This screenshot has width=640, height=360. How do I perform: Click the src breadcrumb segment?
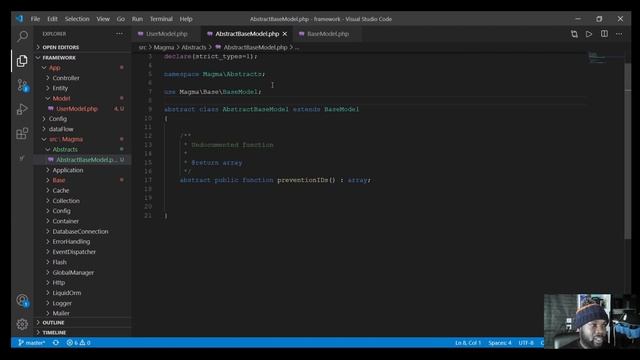(142, 47)
